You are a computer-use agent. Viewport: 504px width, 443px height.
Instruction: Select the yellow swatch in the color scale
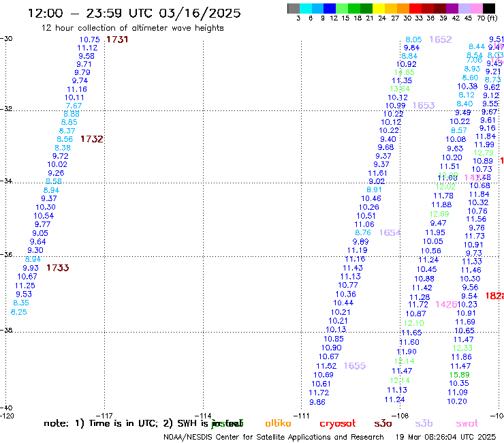379,8
